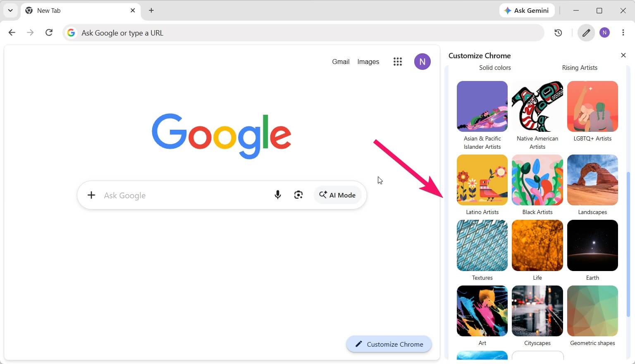Open the history clock icon in toolbar
The image size is (635, 364).
point(558,33)
